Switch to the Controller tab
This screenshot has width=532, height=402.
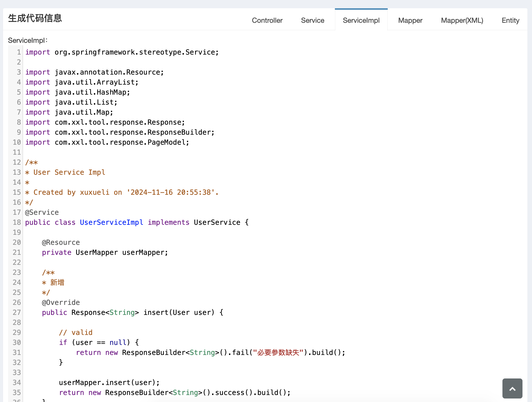point(267,20)
